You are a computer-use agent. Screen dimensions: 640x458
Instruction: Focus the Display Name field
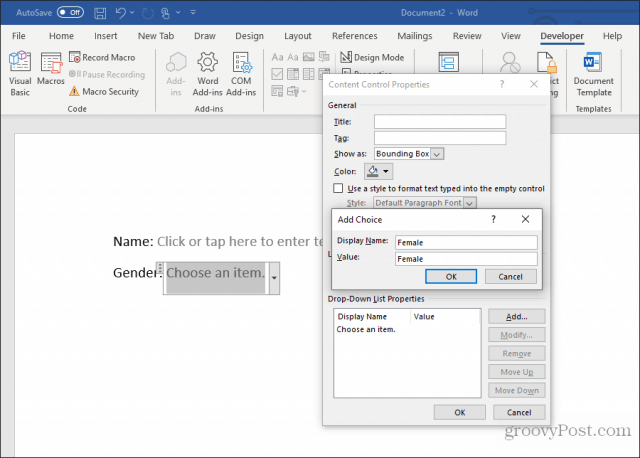coord(466,242)
